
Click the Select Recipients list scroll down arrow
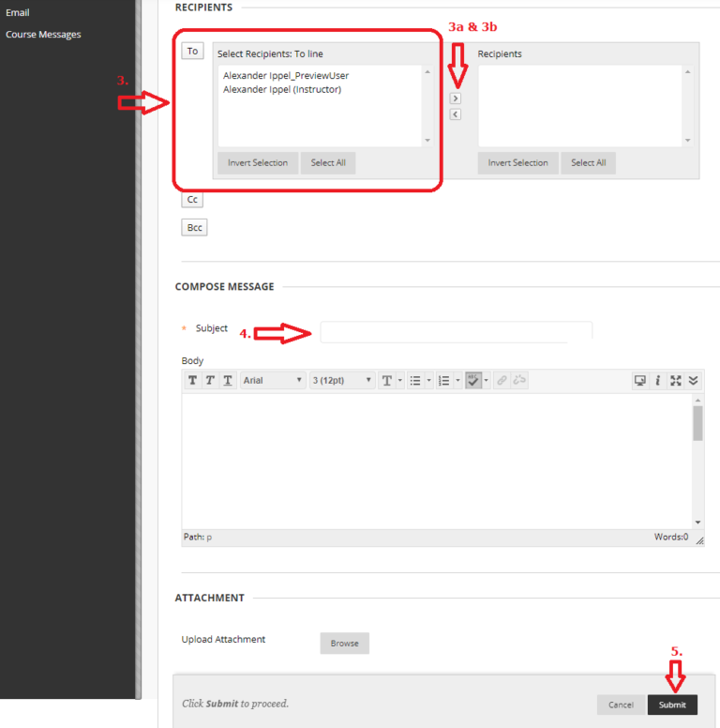tap(427, 140)
